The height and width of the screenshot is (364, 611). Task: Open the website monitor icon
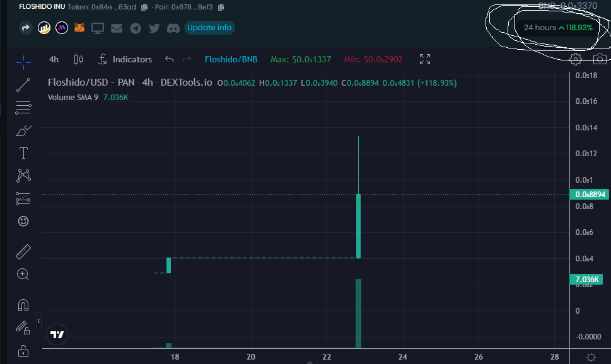click(98, 28)
